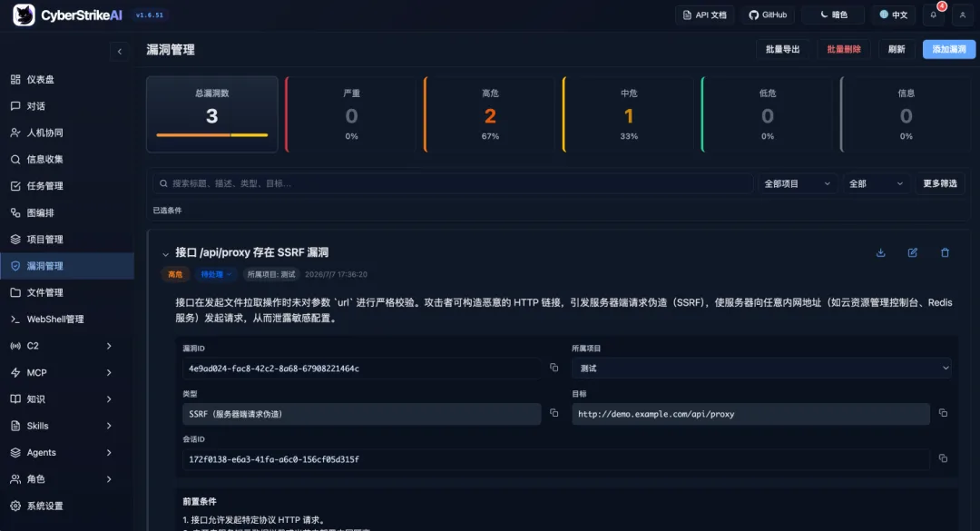This screenshot has height=531, width=980.
Task: Click the 系统设置 gear icon
Action: (x=15, y=506)
